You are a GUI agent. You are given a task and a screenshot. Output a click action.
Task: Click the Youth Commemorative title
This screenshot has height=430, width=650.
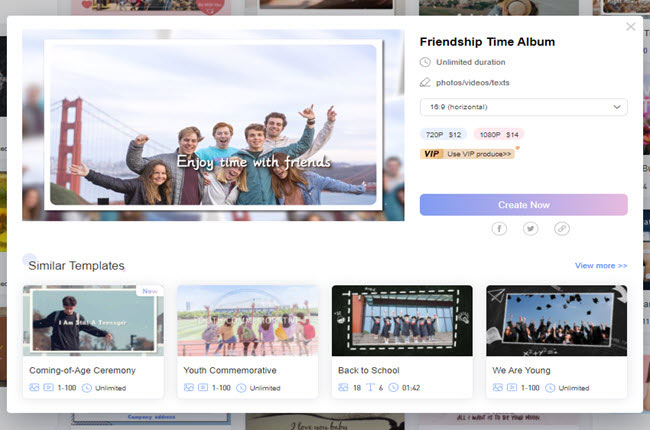point(230,370)
